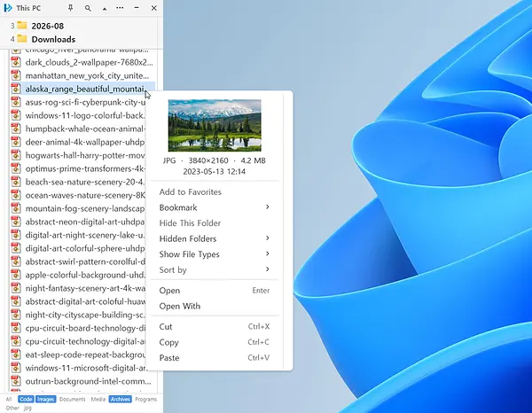Click the up arrow icon in title bar

point(105,9)
